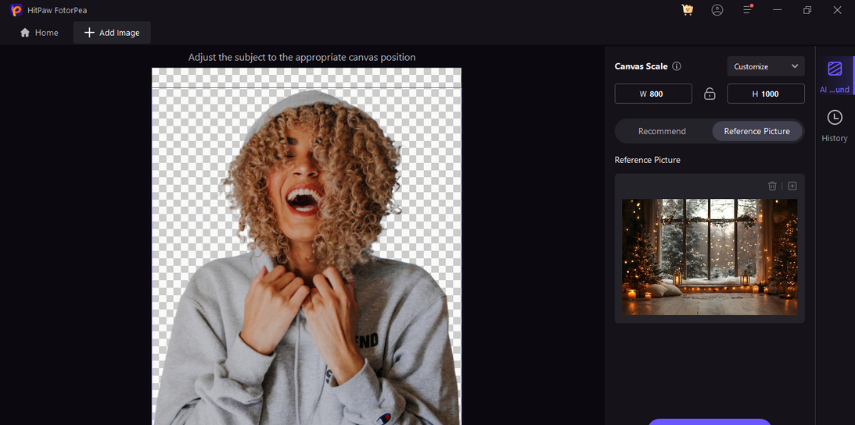Click the user account profile icon

click(717, 10)
